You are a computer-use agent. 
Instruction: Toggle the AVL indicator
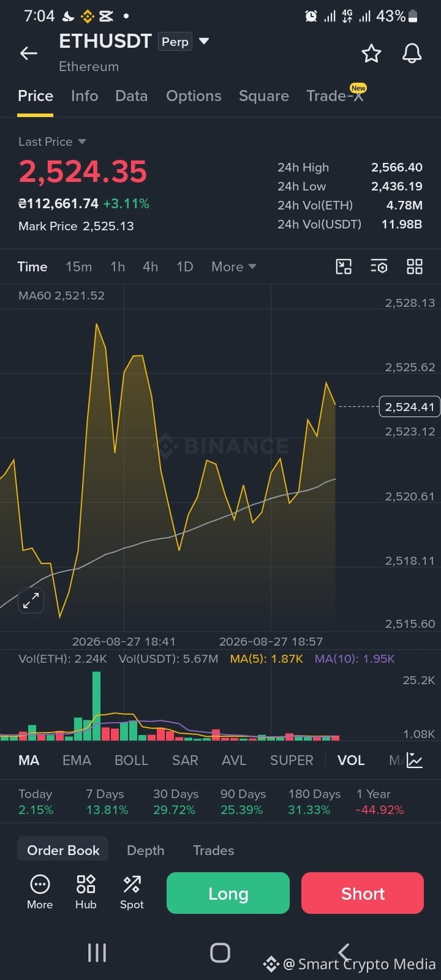tap(234, 760)
